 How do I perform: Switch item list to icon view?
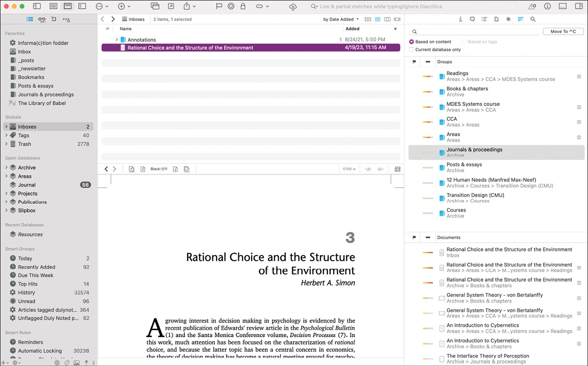pos(367,20)
